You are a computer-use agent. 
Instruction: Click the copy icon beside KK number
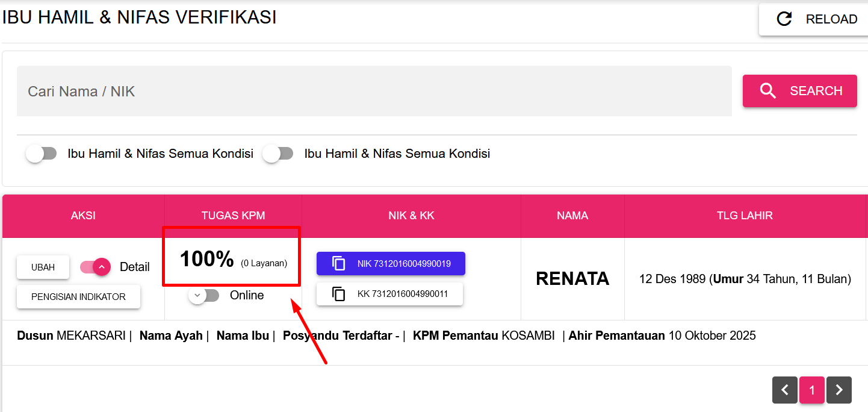click(339, 294)
